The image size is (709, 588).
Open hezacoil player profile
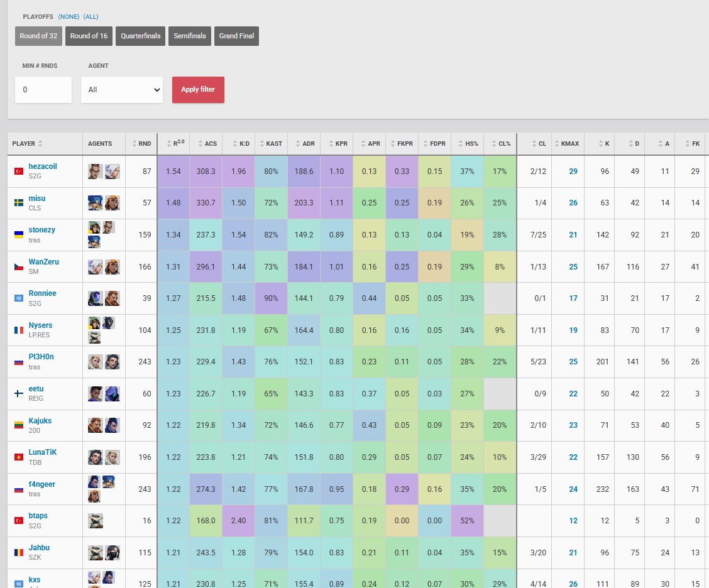click(x=43, y=166)
